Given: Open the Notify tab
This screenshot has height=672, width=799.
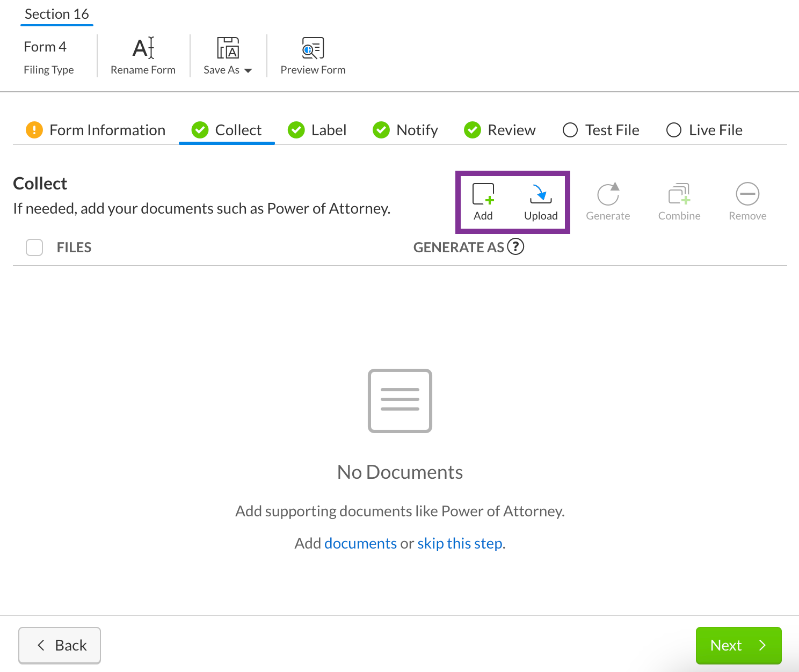Looking at the screenshot, I should coord(405,130).
